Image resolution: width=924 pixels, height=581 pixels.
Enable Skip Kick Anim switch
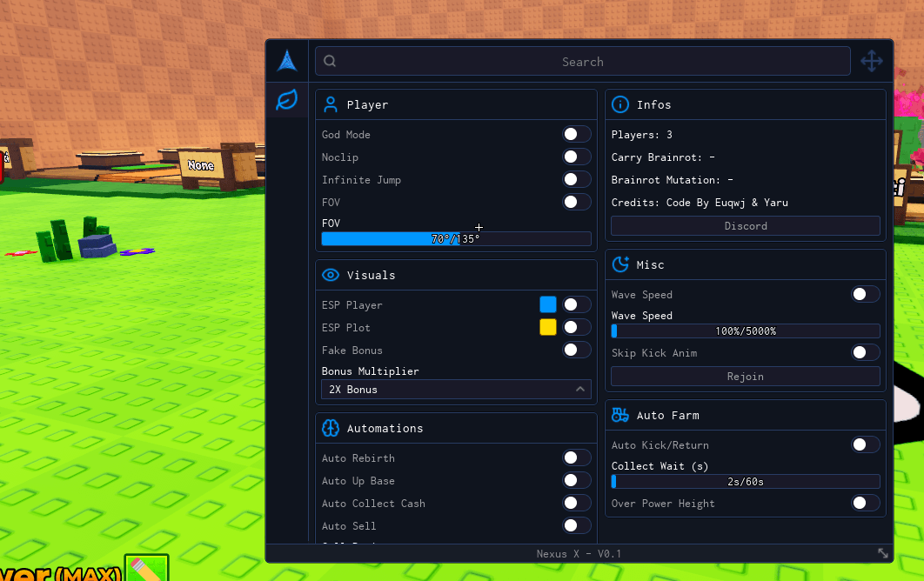click(865, 352)
